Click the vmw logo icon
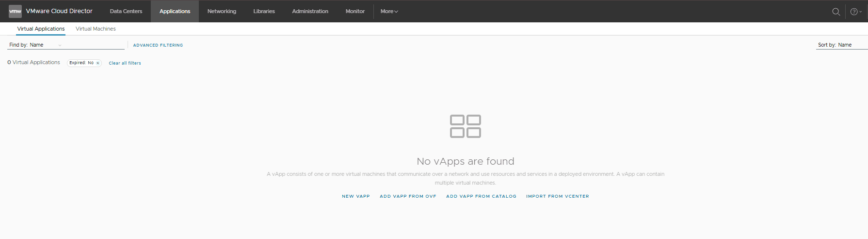868x239 pixels. click(15, 11)
